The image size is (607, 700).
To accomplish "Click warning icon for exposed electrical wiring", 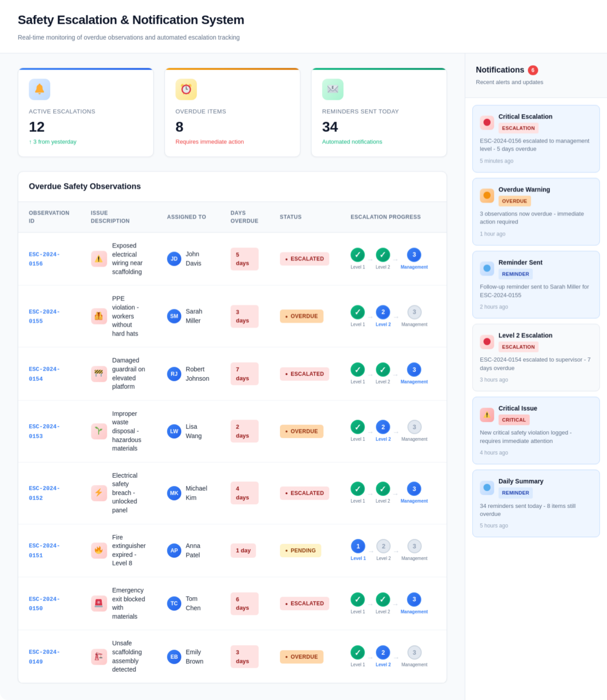I will click(x=99, y=259).
